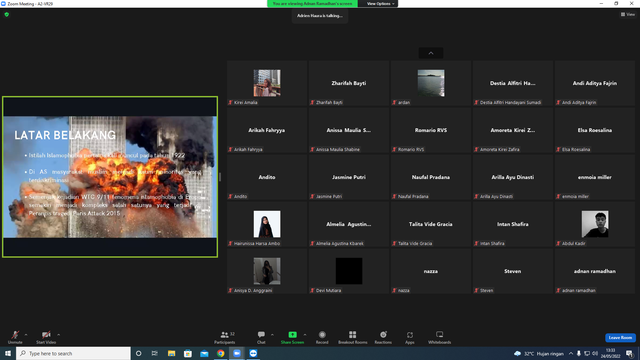Open File Explorer from taskbar
The image size is (640, 360).
point(171,353)
